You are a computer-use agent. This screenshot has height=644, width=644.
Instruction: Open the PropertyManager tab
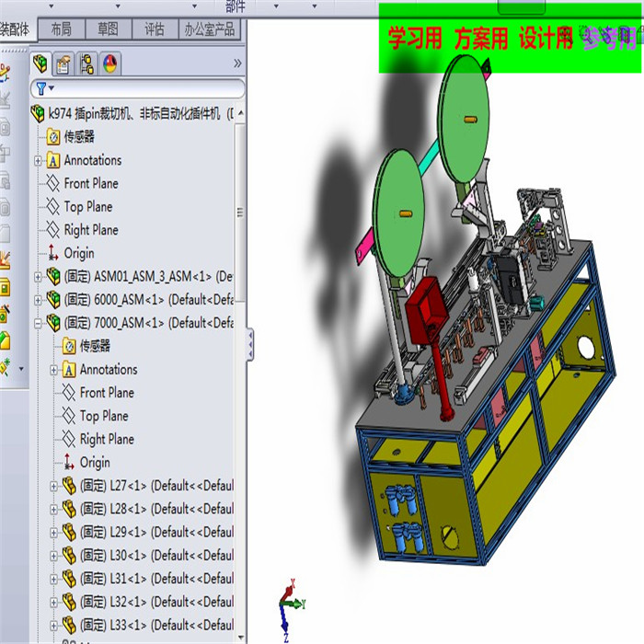(x=63, y=64)
